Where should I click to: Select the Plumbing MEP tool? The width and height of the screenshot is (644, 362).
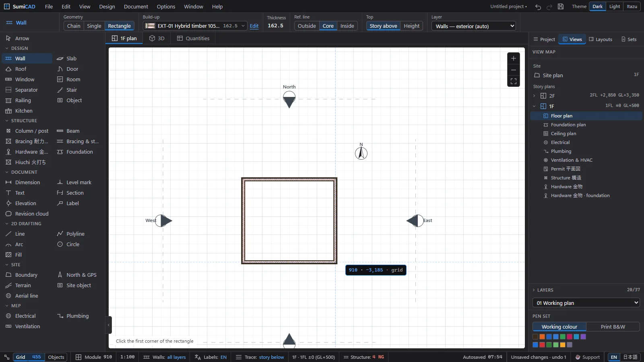pyautogui.click(x=78, y=316)
